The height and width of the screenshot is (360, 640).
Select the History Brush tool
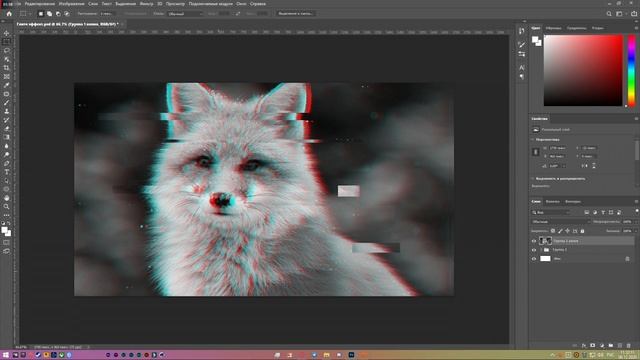7,120
